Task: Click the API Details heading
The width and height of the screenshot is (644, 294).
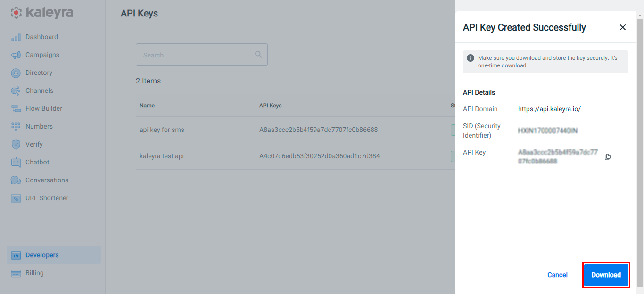Action: [x=479, y=92]
